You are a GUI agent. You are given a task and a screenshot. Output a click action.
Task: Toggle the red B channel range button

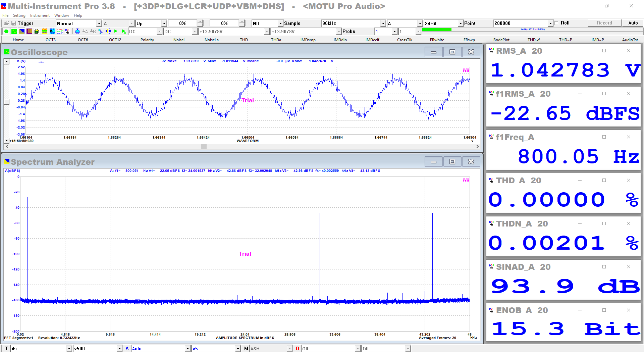298,349
